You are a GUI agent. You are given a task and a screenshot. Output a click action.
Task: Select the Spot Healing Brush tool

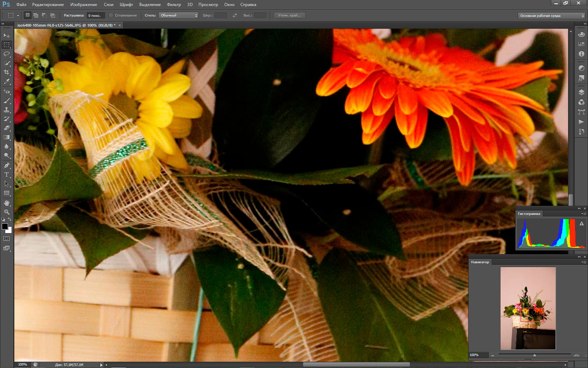[7, 91]
